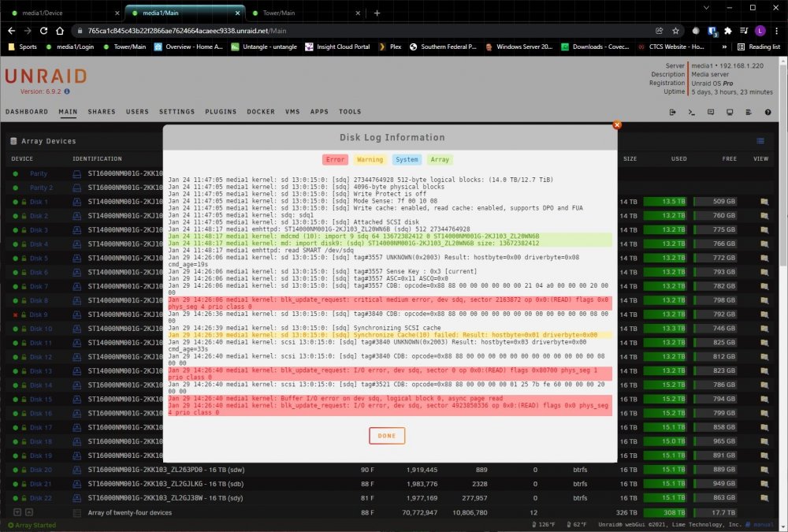Show more bookmarks with the chevron

tap(724, 47)
